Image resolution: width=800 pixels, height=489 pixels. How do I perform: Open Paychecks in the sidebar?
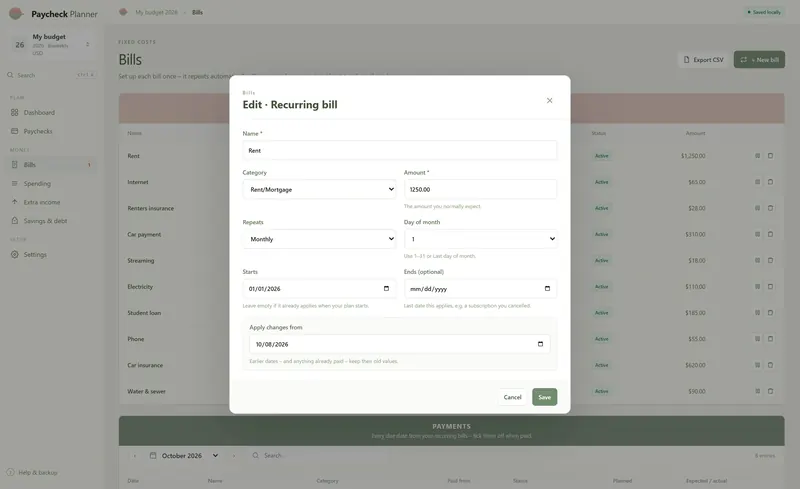tap(51, 131)
